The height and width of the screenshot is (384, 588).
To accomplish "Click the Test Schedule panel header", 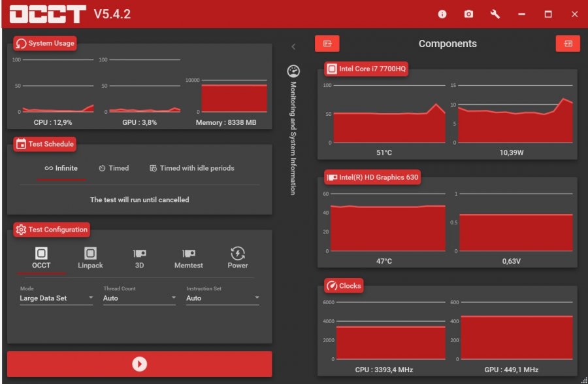I will pos(44,144).
